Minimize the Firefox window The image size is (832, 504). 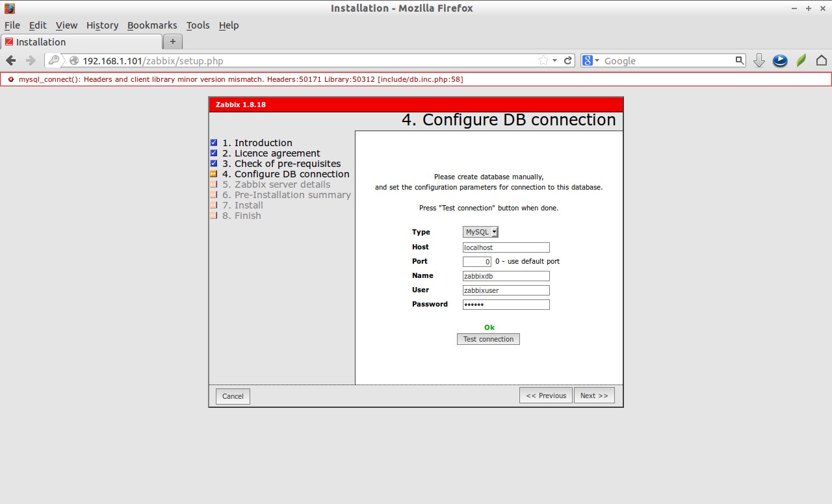(x=795, y=8)
